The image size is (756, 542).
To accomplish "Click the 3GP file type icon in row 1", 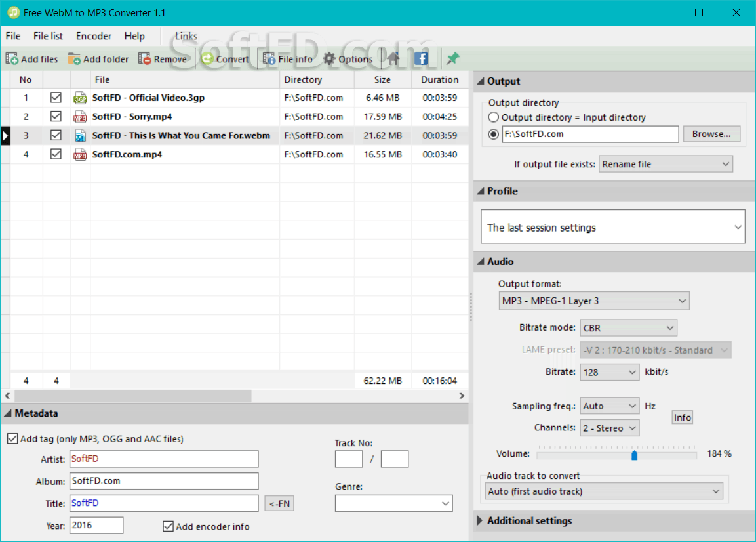I will [x=80, y=98].
